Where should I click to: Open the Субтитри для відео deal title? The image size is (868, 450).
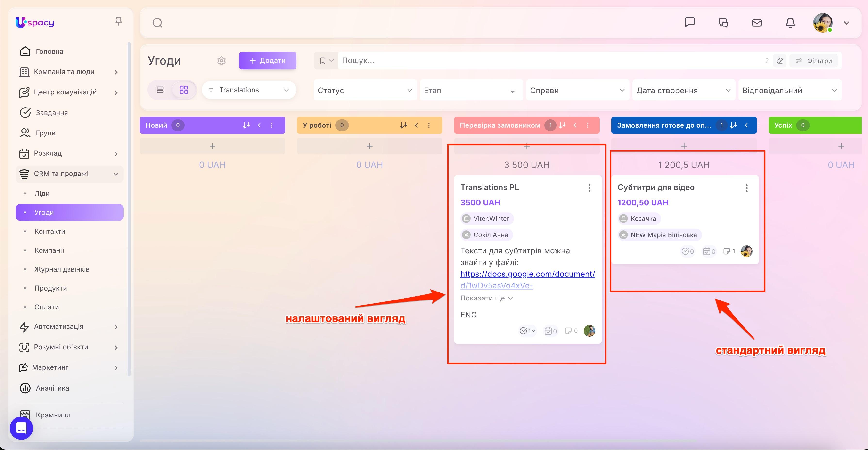(x=656, y=187)
